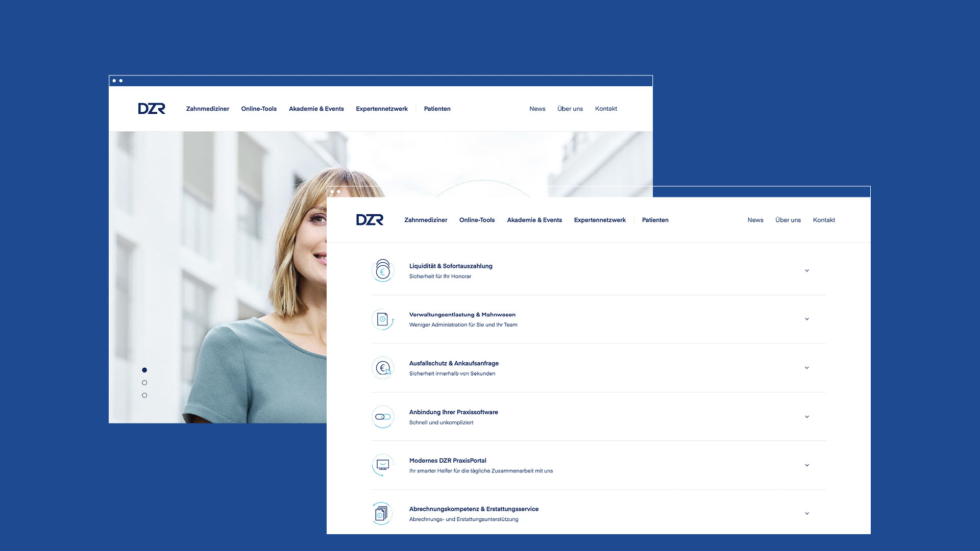Open Akademie & Events in the back window
The width and height of the screenshot is (980, 551).
tap(316, 109)
